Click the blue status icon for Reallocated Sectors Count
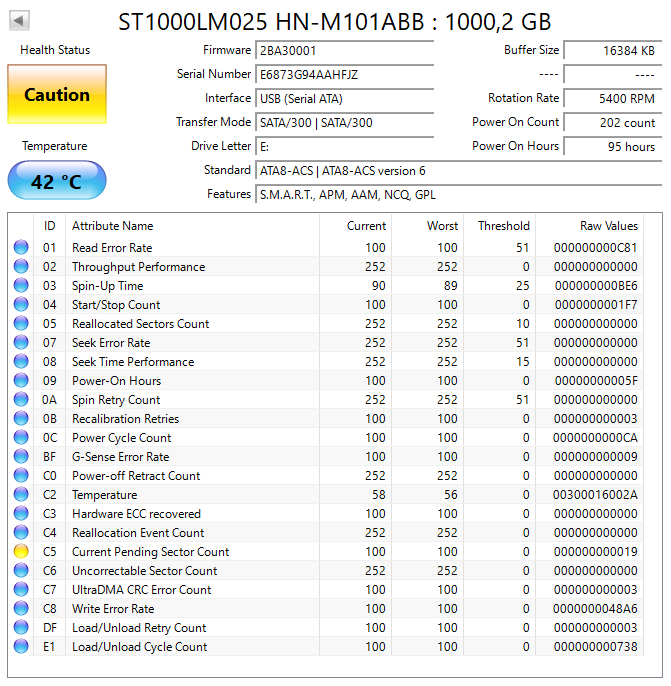This screenshot has width=671, height=686. [21, 324]
